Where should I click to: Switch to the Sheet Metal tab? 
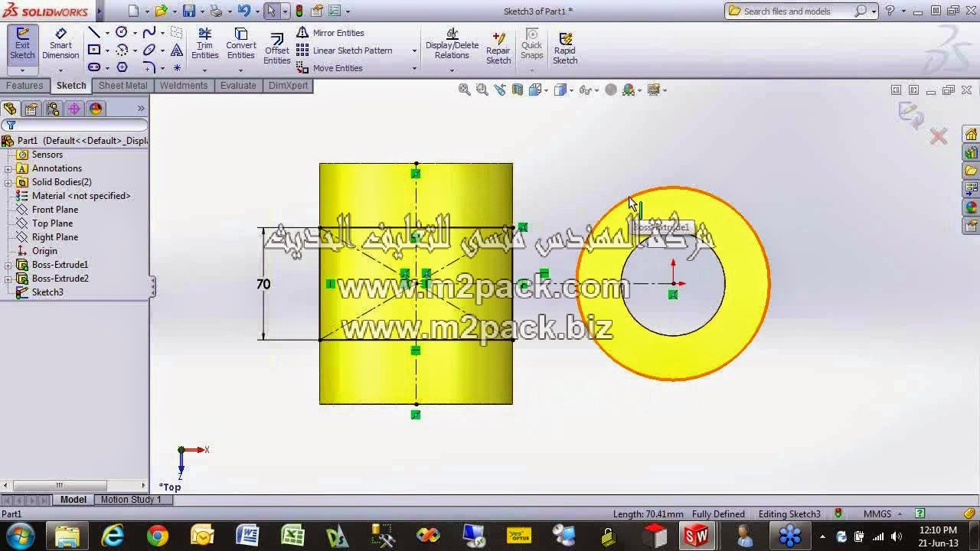(x=122, y=86)
